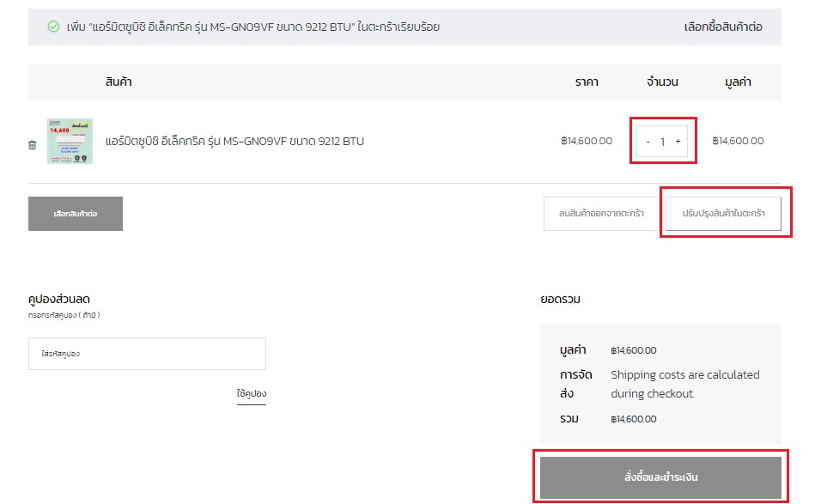Focus the ใส่รหัสคูปอง coupon code field
The height and width of the screenshot is (504, 815).
coord(147,354)
